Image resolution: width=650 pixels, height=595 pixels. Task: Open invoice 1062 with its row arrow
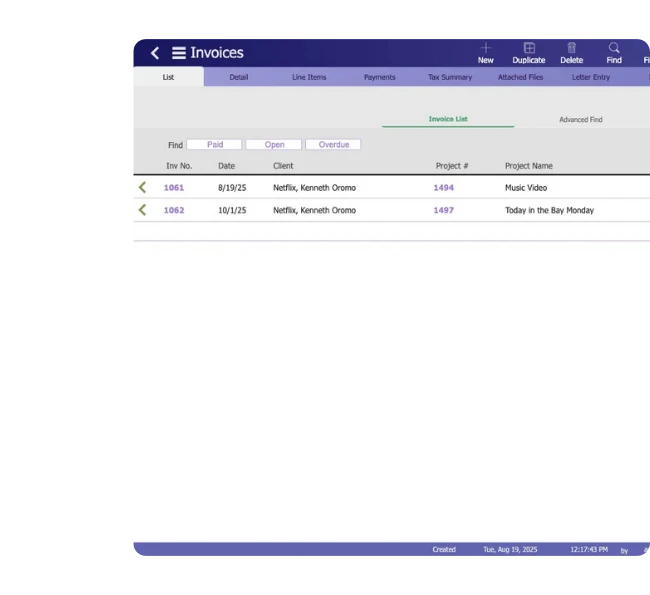[x=142, y=210]
